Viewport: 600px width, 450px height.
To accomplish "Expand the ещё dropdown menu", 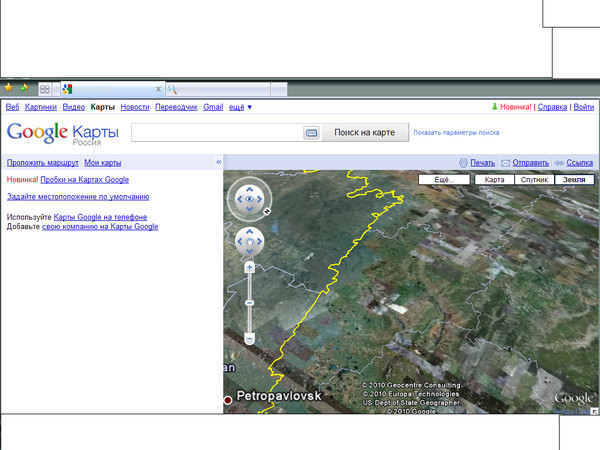I will 240,107.
